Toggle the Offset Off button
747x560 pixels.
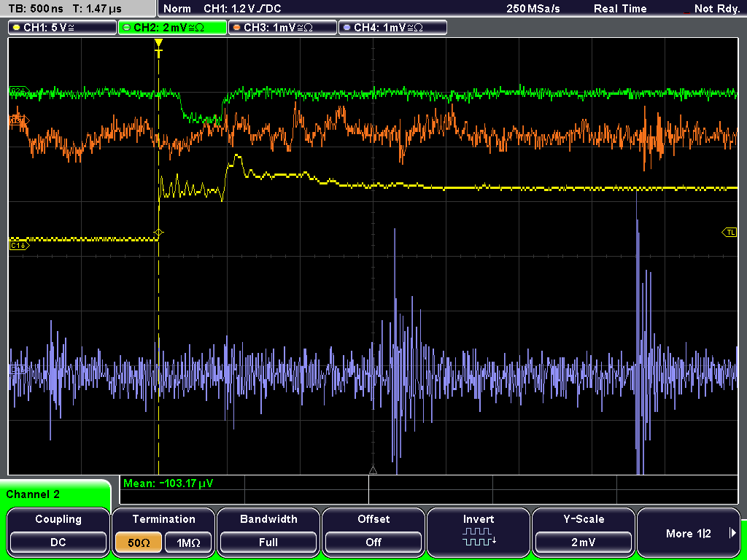tap(373, 542)
